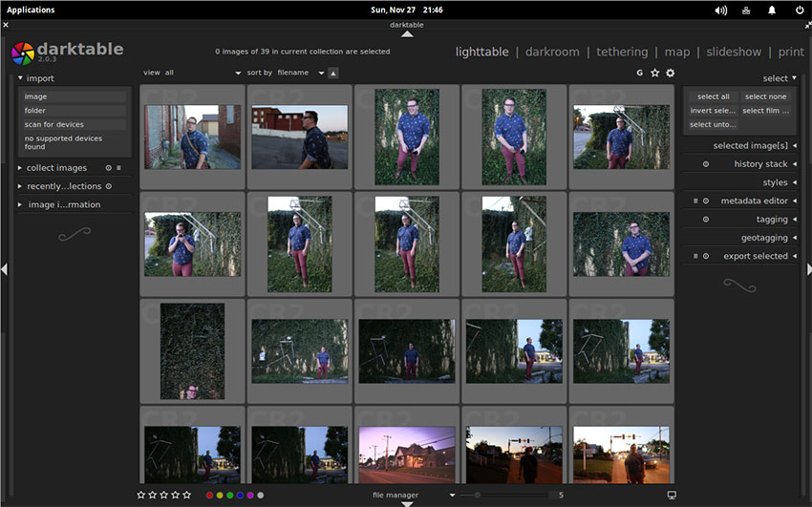Collapse the right panel with the side arrow
Image resolution: width=812 pixels, height=507 pixels.
pos(809,269)
